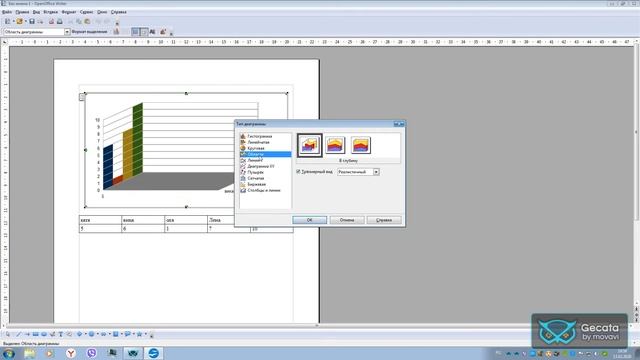
Task: Select the stars shapes tool
Action: pyautogui.click(x=139, y=334)
